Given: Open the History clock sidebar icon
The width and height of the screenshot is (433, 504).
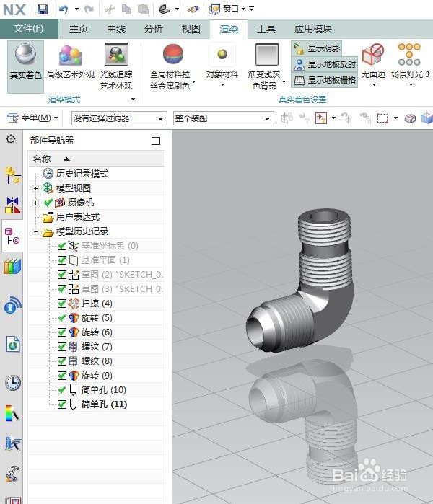Looking at the screenshot, I should [13, 382].
